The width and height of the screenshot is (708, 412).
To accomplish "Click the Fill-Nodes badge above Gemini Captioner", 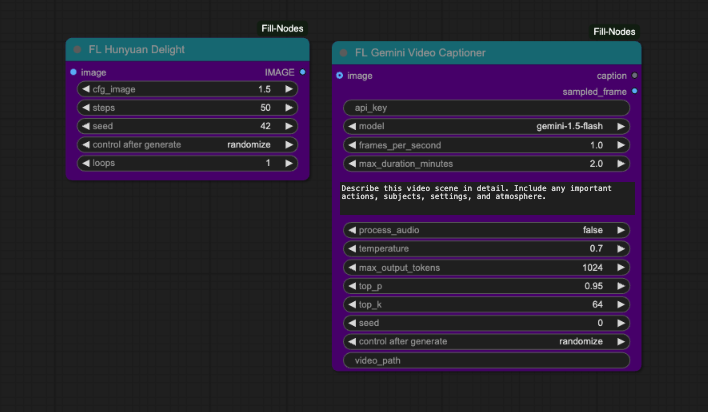I will (614, 32).
